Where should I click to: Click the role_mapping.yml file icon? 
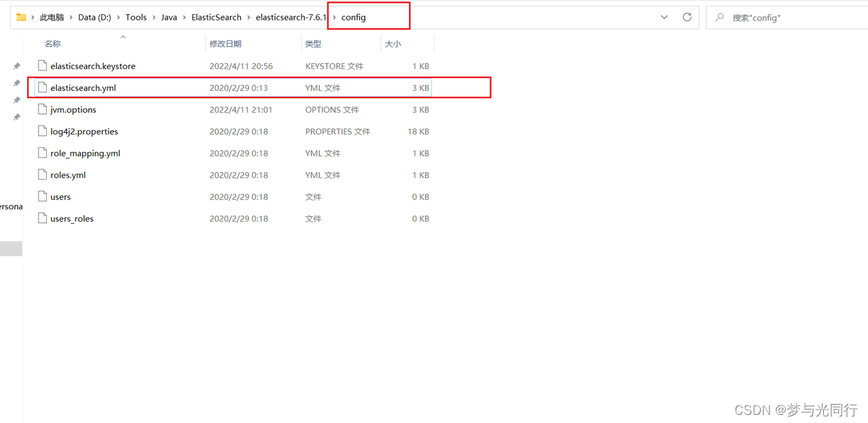pyautogui.click(x=43, y=153)
